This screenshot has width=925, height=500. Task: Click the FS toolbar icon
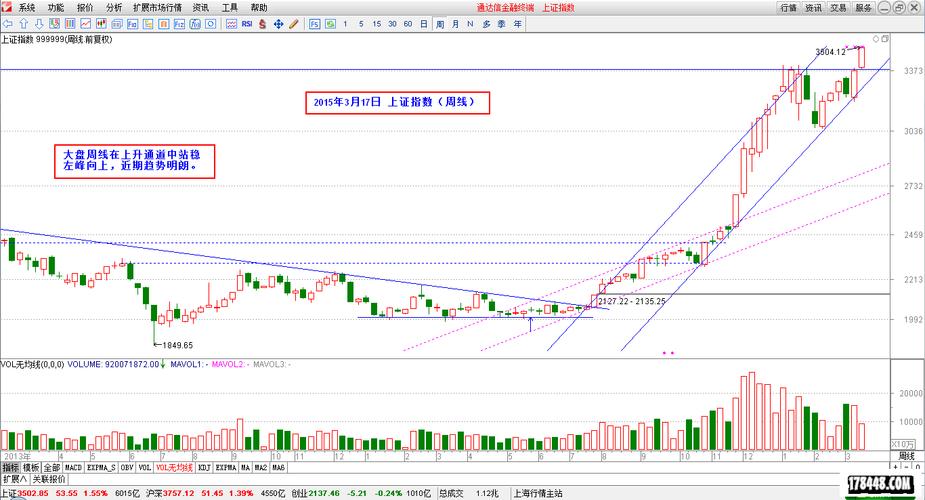pyautogui.click(x=314, y=24)
